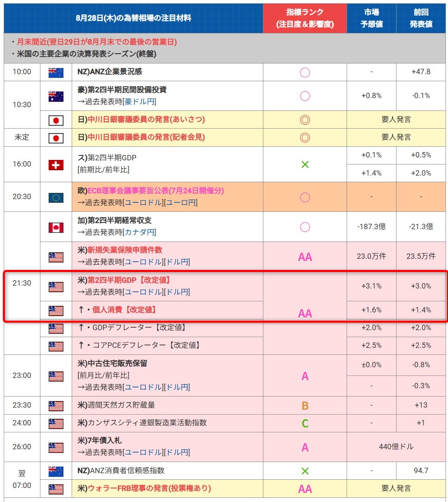Click the Japan flag in the 中川日銀審議委員(あいさつ) row
The width and height of the screenshot is (448, 502).
(56, 120)
